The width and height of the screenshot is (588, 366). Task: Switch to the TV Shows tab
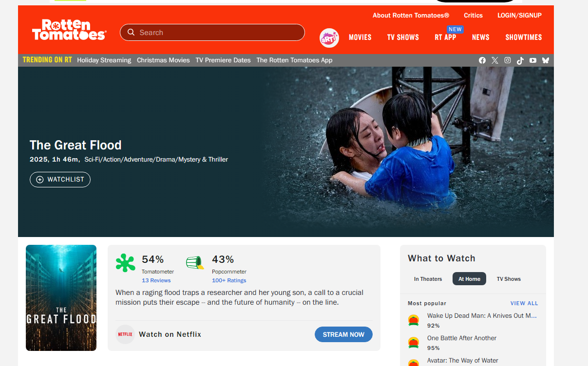click(509, 279)
